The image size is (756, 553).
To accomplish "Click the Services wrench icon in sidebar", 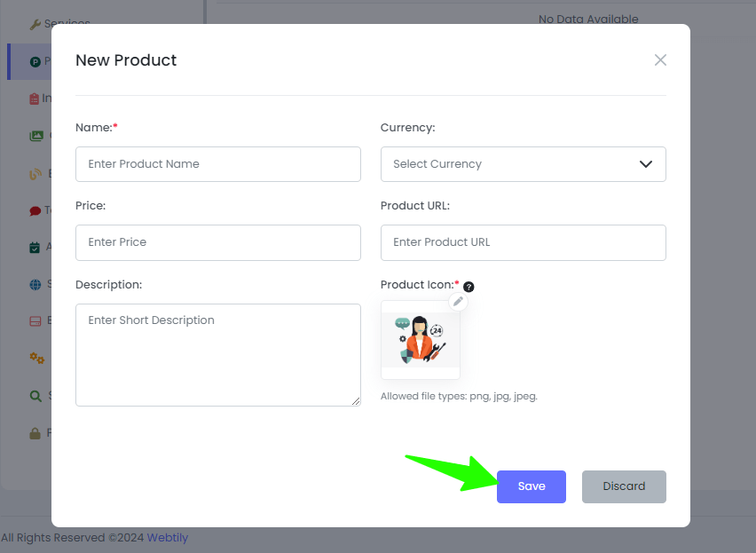I will (35, 24).
